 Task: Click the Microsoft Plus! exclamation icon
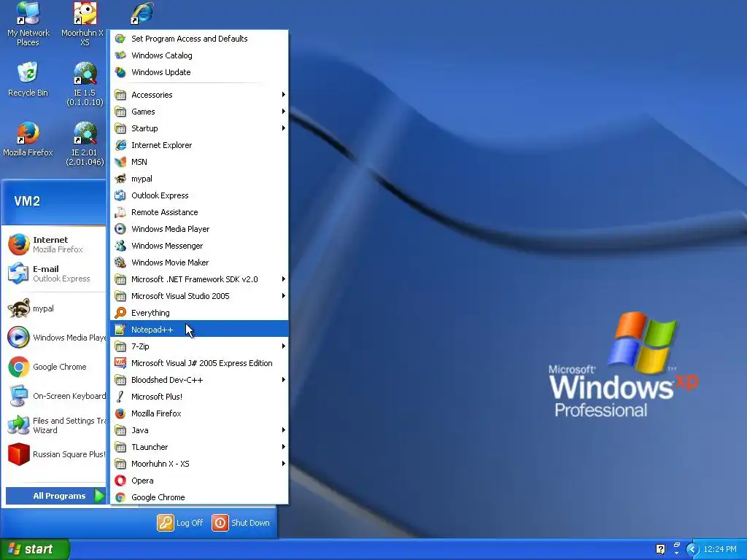pyautogui.click(x=120, y=397)
